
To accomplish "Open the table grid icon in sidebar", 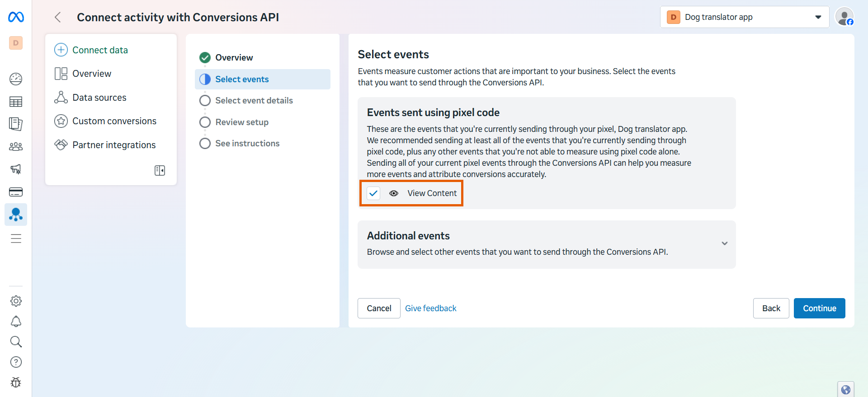I will 16,102.
